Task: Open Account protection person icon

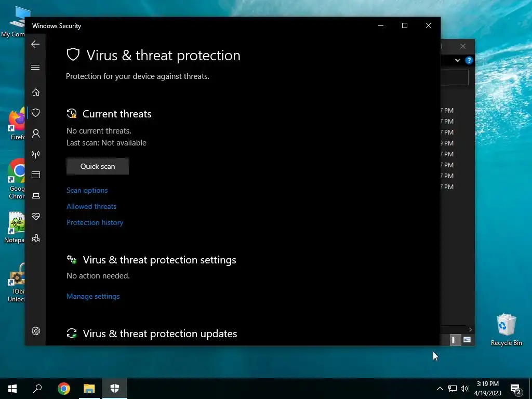Action: click(x=36, y=134)
